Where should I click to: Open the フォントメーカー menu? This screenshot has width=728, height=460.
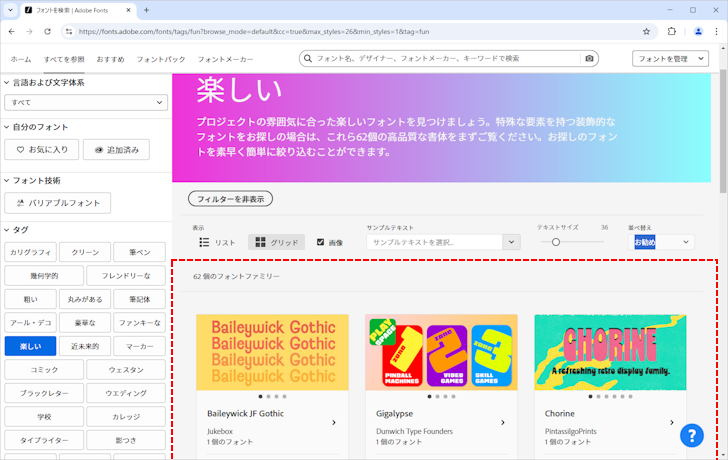click(225, 59)
